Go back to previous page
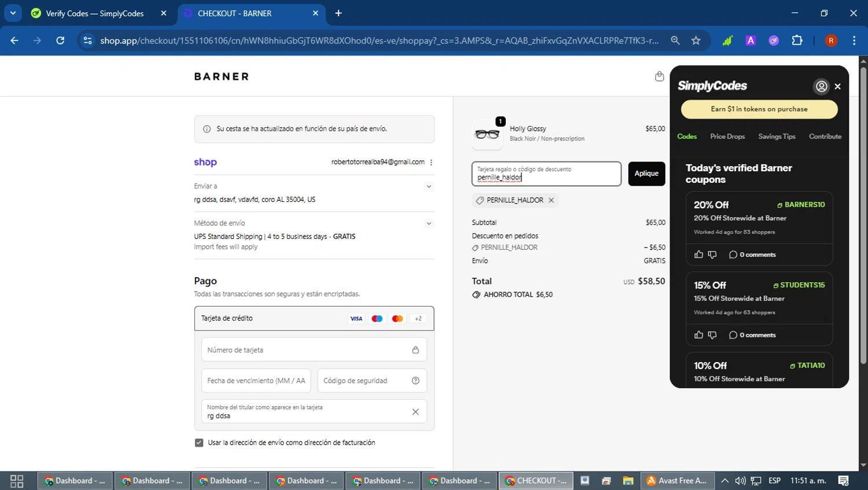868x490 pixels. [x=14, y=40]
